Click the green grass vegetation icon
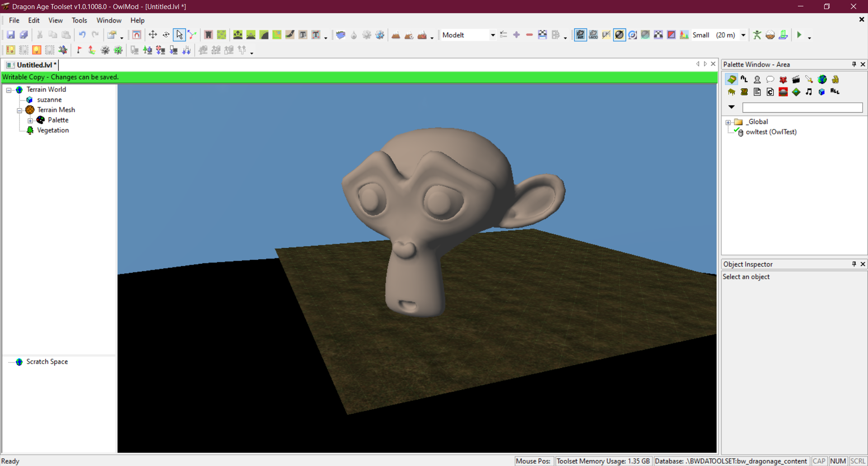Image resolution: width=868 pixels, height=466 pixels. pyautogui.click(x=222, y=35)
